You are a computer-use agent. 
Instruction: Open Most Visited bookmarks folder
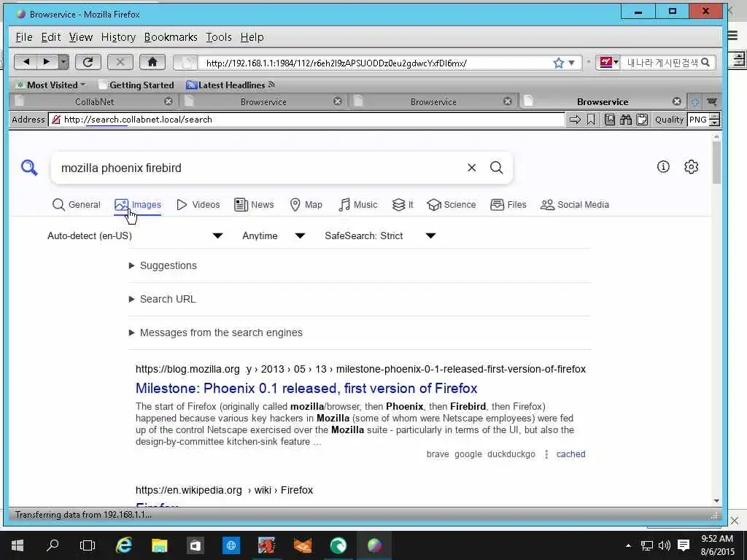pos(51,85)
